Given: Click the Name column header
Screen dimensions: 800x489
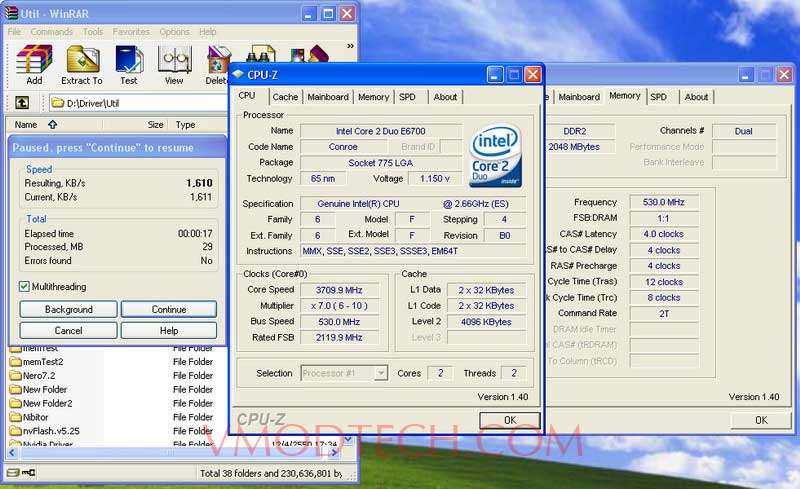Looking at the screenshot, I should [54, 125].
